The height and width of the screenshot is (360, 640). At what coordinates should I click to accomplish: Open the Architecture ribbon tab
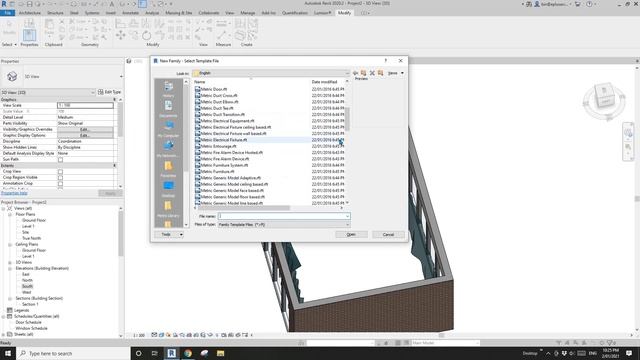click(x=30, y=13)
